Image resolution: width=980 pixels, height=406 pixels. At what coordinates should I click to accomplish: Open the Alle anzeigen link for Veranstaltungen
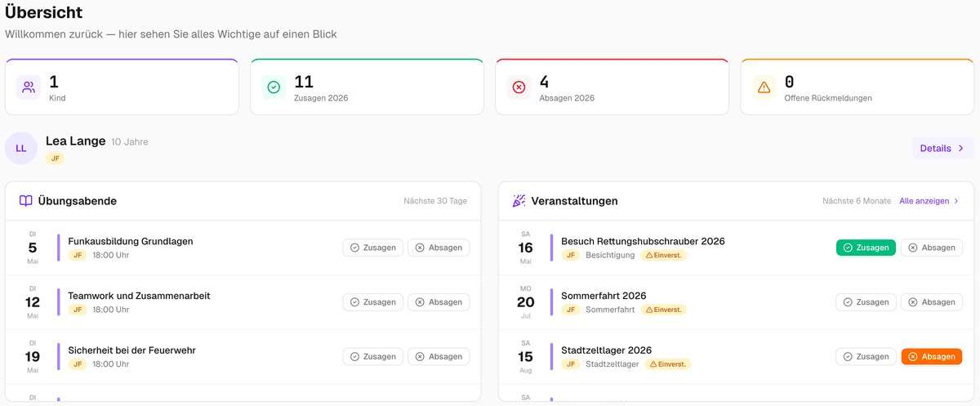pyautogui.click(x=929, y=201)
